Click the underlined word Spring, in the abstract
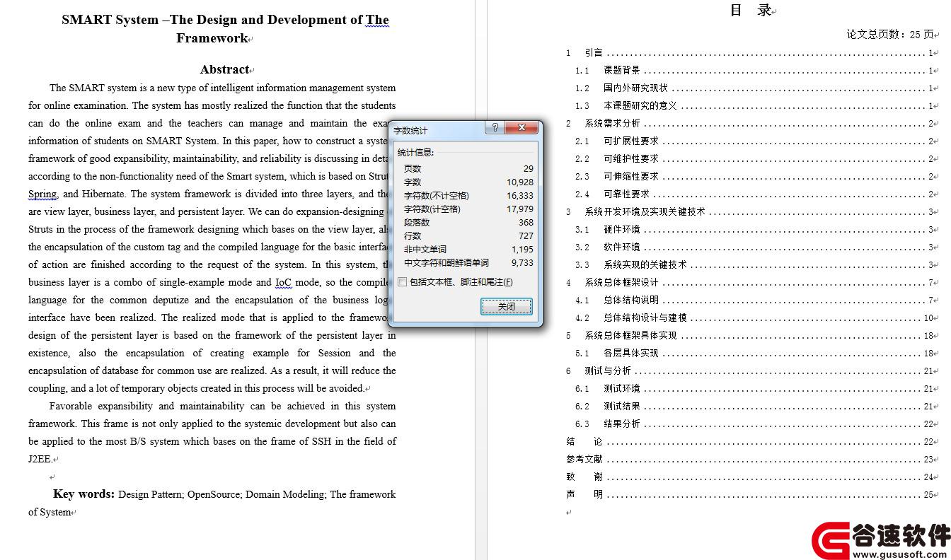This screenshot has height=560, width=951. tap(42, 194)
